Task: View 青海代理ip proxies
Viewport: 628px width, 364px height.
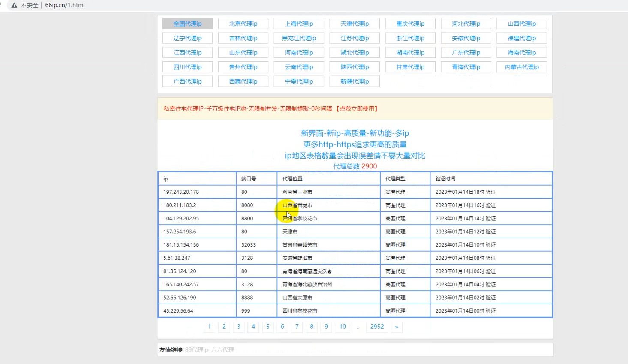Action: 466,67
